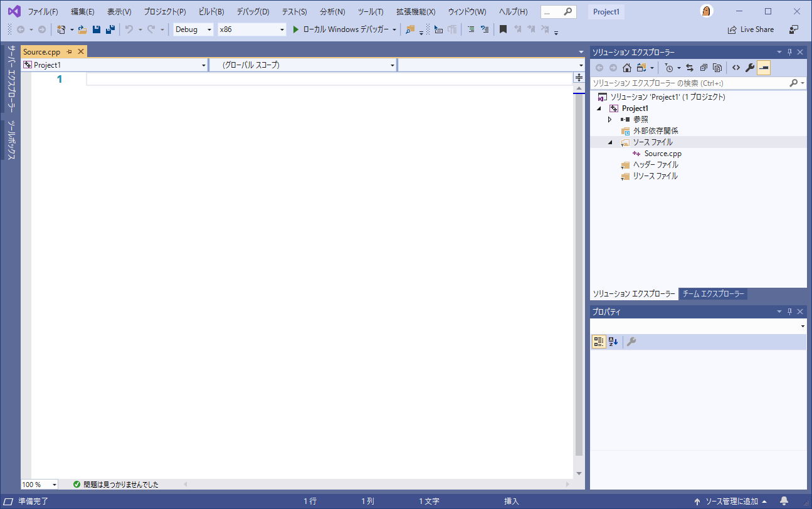Click the Open File folder icon

point(82,29)
